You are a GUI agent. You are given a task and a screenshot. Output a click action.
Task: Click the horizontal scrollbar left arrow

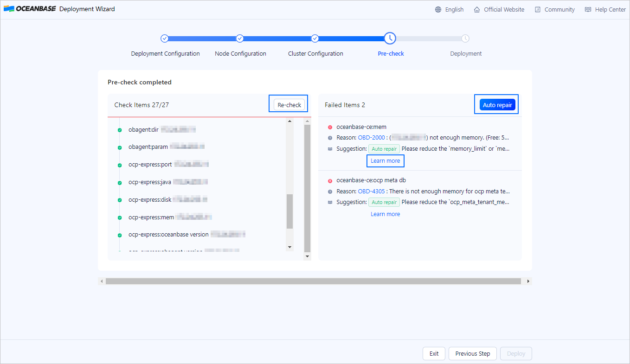(102, 281)
